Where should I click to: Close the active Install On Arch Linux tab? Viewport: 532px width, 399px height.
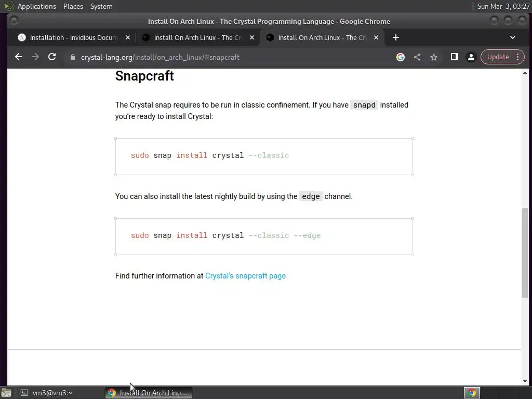click(376, 37)
